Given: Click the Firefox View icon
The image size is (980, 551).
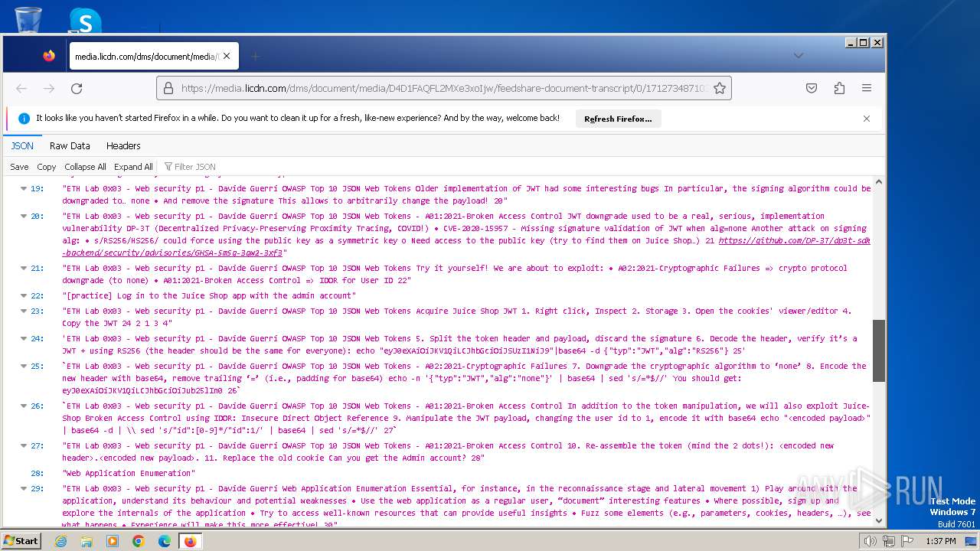Looking at the screenshot, I should click(49, 56).
